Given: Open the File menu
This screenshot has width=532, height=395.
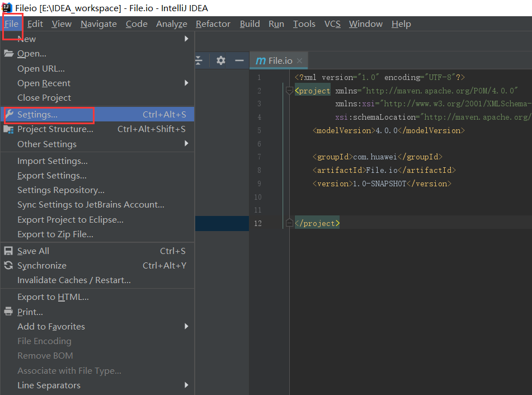Looking at the screenshot, I should pos(12,23).
